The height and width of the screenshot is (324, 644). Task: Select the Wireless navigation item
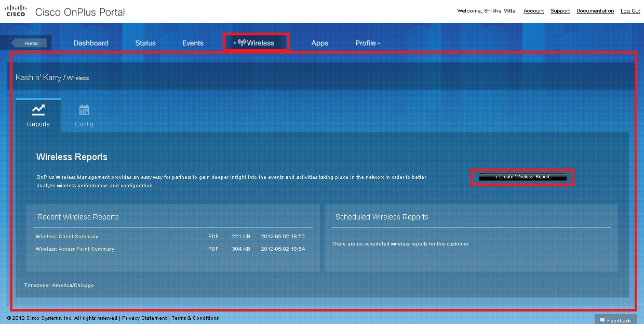point(256,43)
